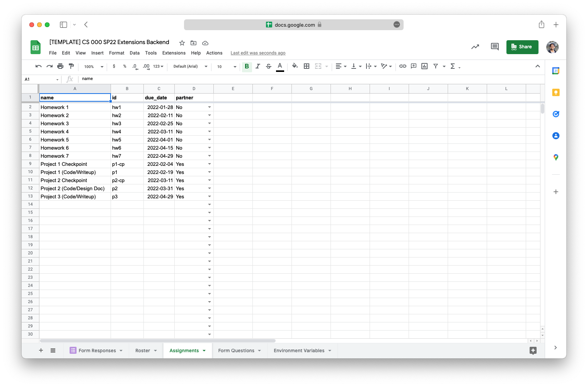Click the green Share button
Viewport: 588px width, 387px height.
point(522,47)
